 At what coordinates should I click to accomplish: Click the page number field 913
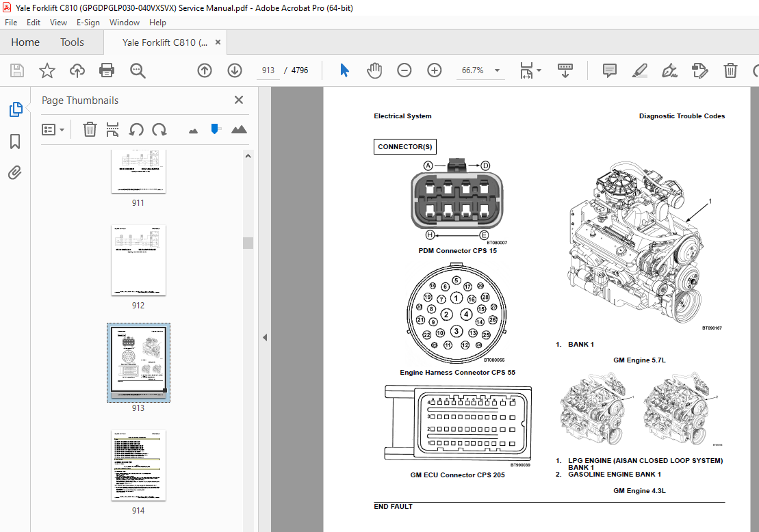(x=268, y=70)
